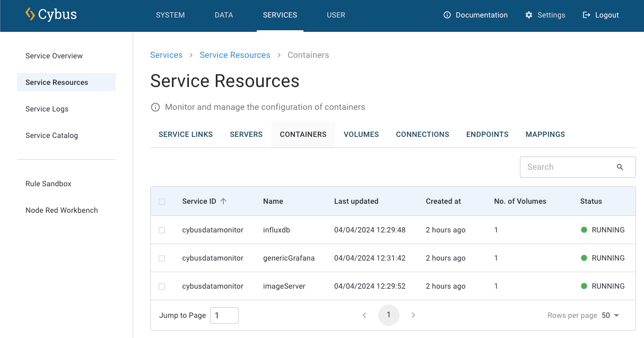Click the Jump to Page input
Image resolution: width=644 pixels, height=338 pixels.
224,315
